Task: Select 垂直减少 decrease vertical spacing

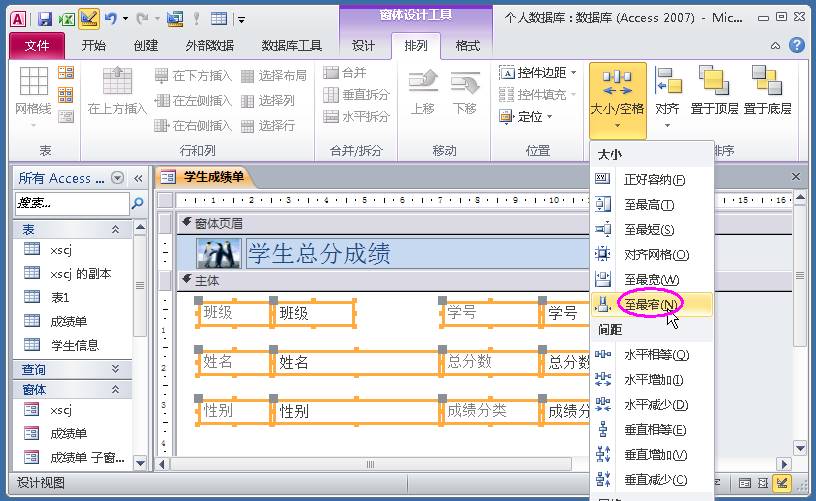Action: pos(652,480)
